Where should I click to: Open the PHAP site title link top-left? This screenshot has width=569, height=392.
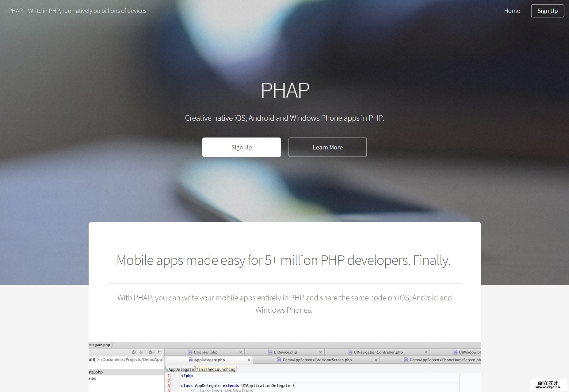[x=77, y=10]
